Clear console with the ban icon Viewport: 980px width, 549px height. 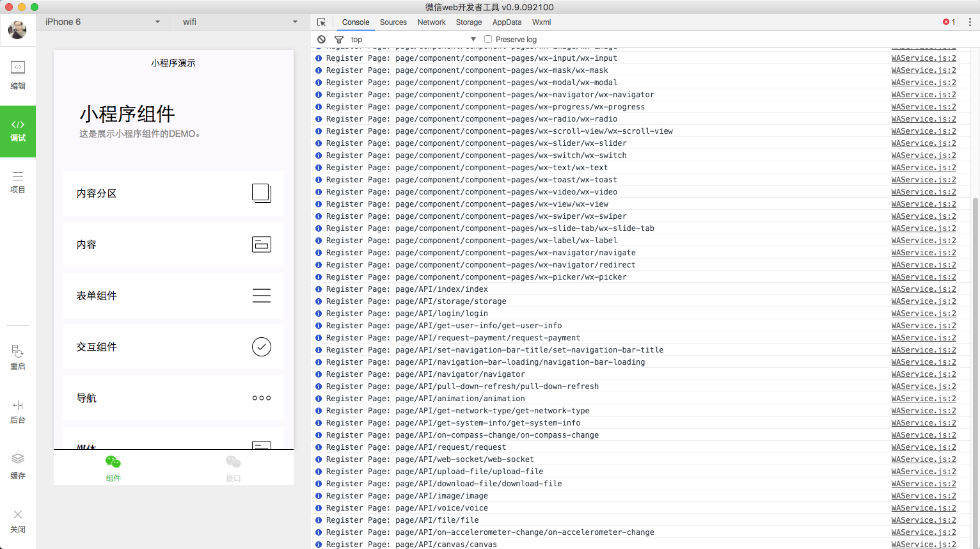[x=322, y=40]
